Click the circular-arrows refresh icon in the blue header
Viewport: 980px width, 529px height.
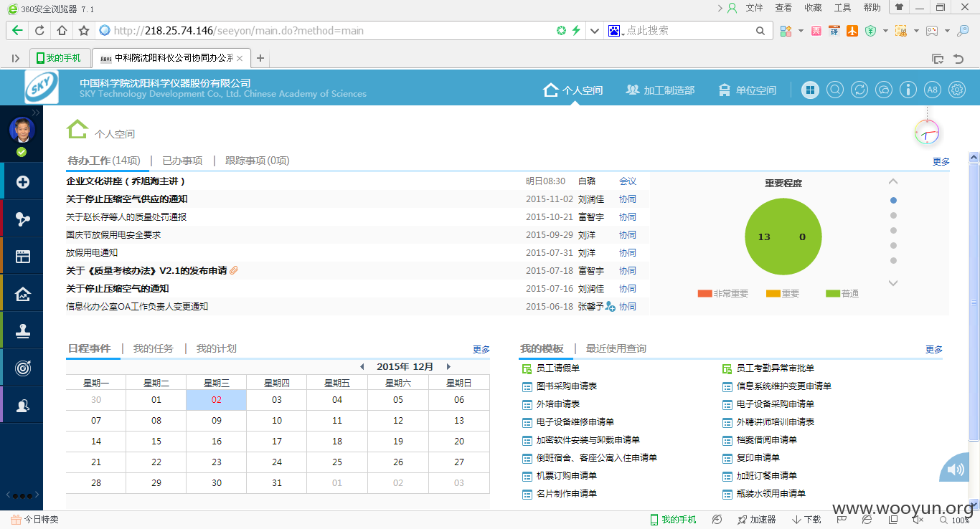[859, 90]
